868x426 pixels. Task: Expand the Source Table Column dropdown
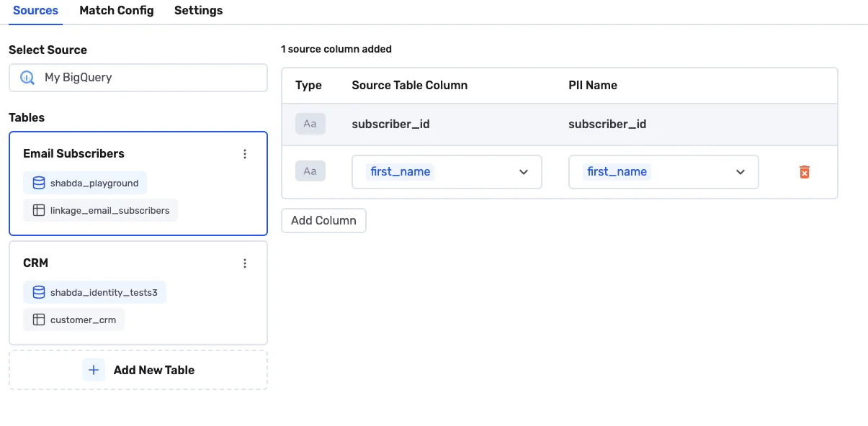[x=524, y=172]
